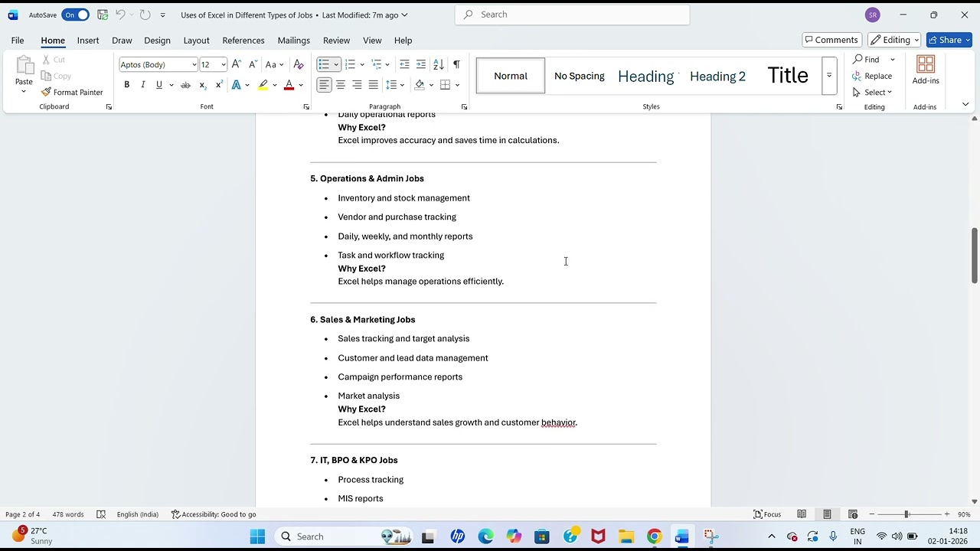This screenshot has width=980, height=551.
Task: Click the Sort icon
Action: pos(439,64)
